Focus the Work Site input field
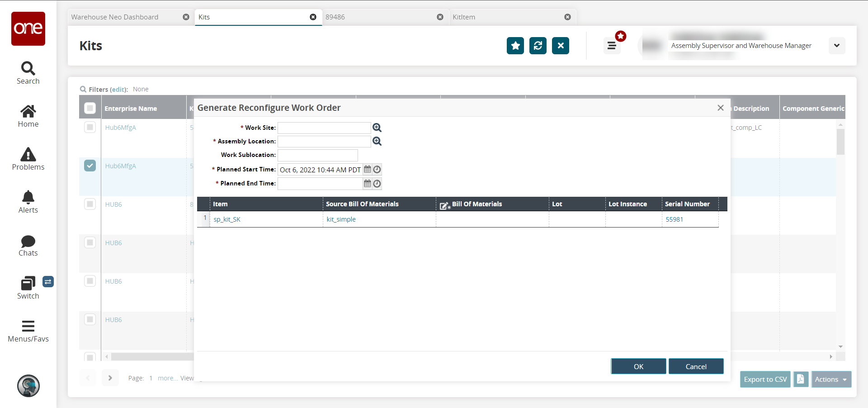 click(x=324, y=128)
